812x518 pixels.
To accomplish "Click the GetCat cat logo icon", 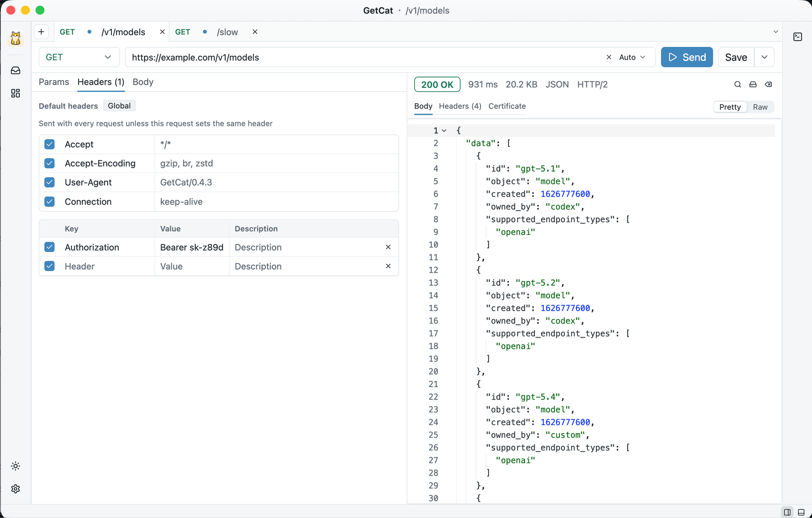I will pyautogui.click(x=16, y=38).
